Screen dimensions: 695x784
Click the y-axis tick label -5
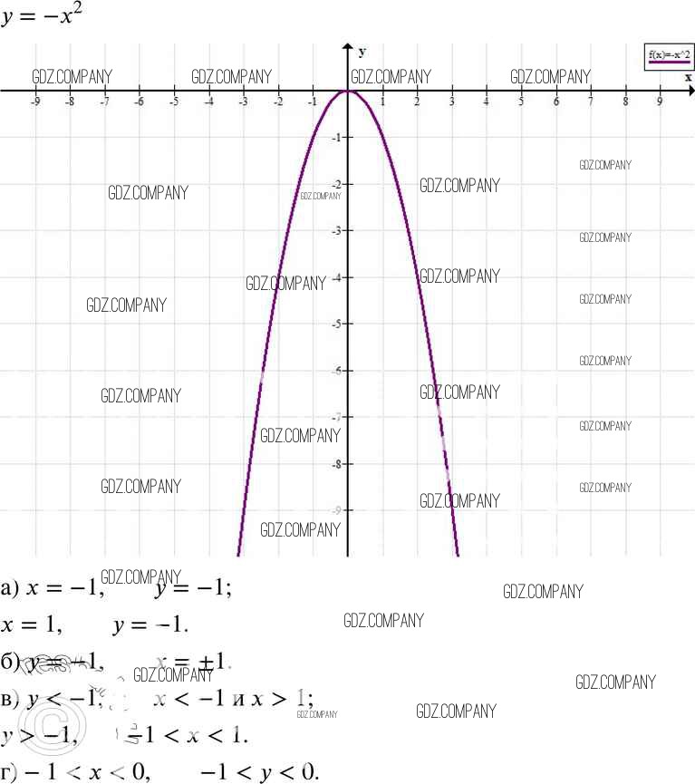[335, 324]
